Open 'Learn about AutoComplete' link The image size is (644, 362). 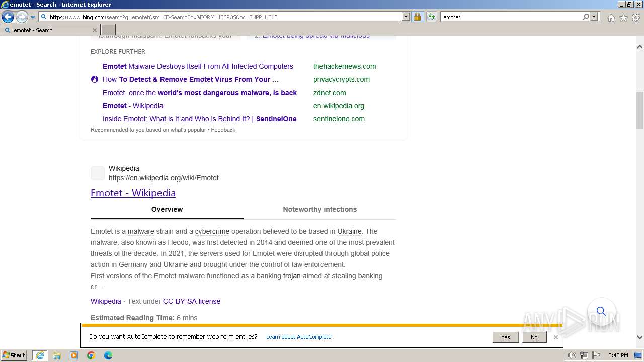tap(298, 337)
